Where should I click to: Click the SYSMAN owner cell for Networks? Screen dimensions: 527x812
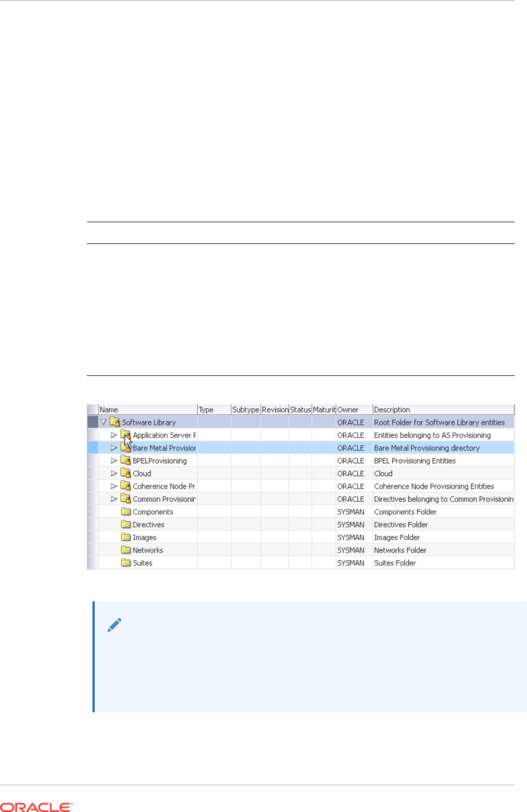pyautogui.click(x=351, y=551)
